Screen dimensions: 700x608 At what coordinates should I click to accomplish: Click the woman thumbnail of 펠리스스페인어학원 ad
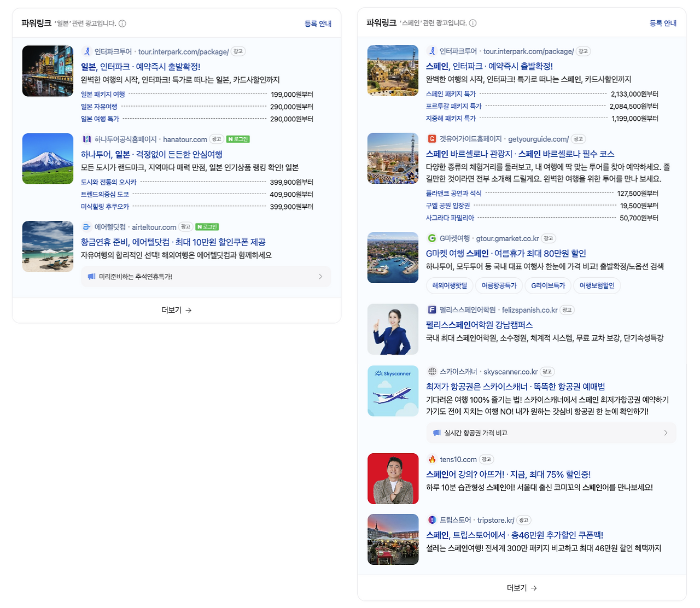pos(393,329)
